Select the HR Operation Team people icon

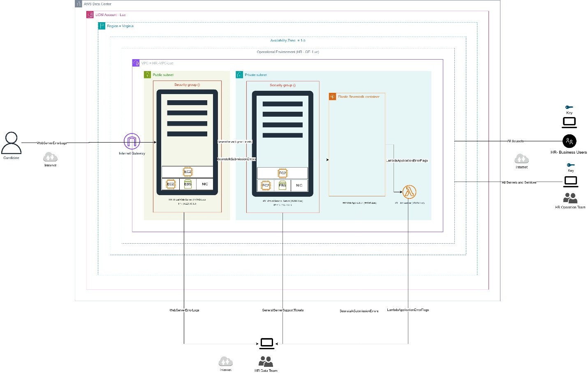570,198
